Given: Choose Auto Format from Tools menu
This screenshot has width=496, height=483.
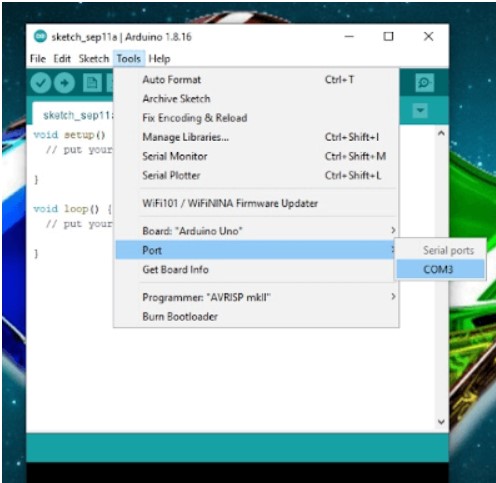Looking at the screenshot, I should coord(256,80).
